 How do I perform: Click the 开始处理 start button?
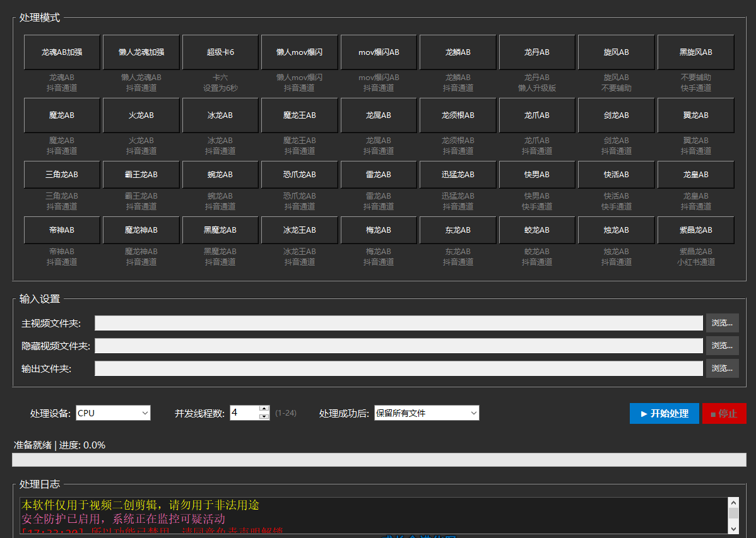point(664,414)
